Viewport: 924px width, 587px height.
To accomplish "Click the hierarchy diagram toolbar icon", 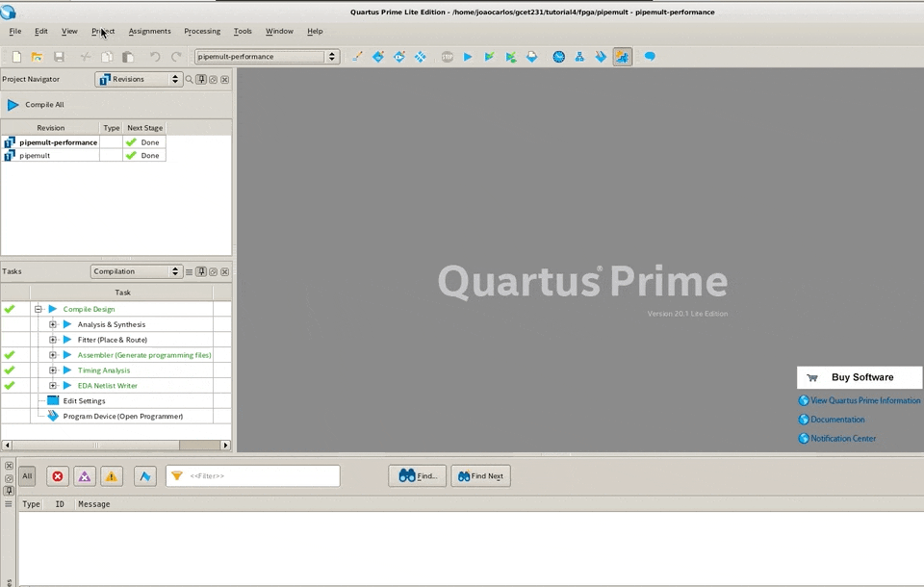I will [x=579, y=57].
